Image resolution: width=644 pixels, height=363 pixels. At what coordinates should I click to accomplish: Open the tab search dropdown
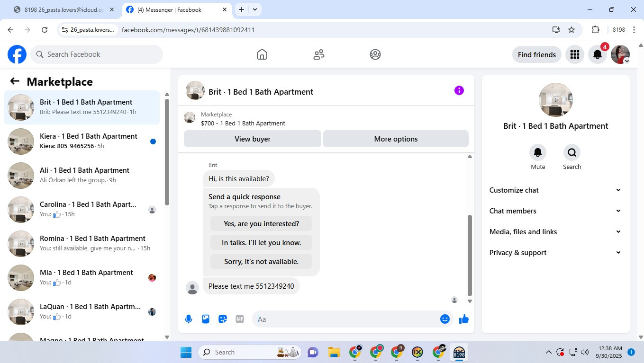click(255, 9)
